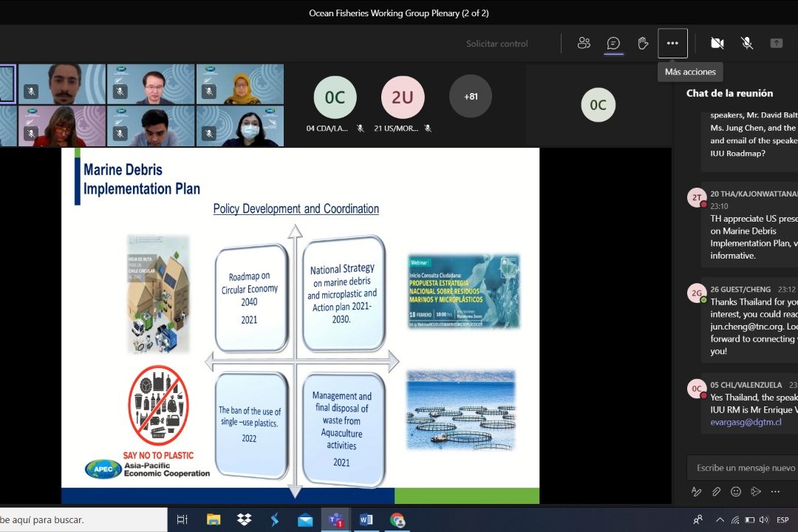Click the battery tray icon
The image size is (798, 532).
(x=750, y=519)
